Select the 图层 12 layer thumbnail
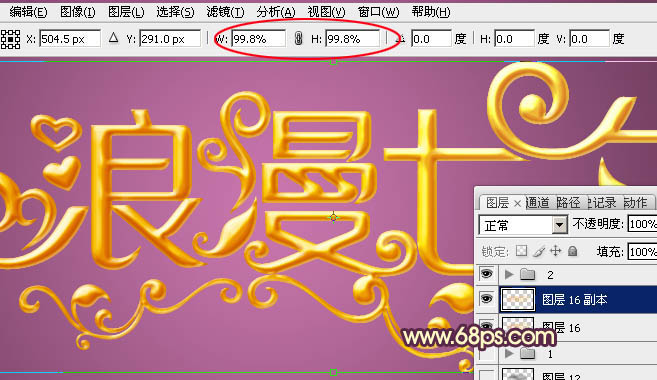 pyautogui.click(x=518, y=375)
